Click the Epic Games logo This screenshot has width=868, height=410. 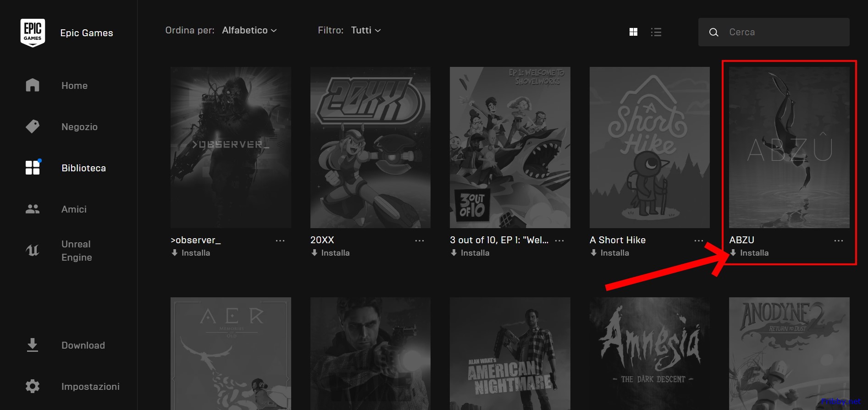coord(33,33)
